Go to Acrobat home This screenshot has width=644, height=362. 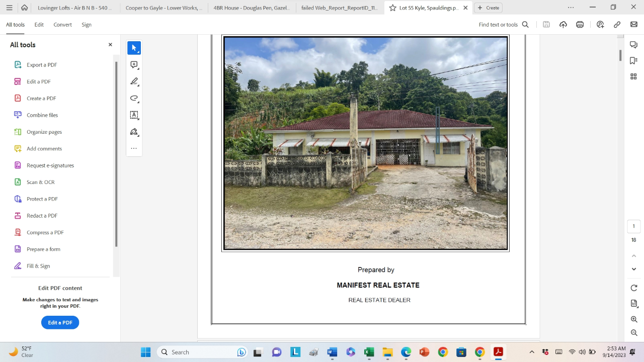24,8
